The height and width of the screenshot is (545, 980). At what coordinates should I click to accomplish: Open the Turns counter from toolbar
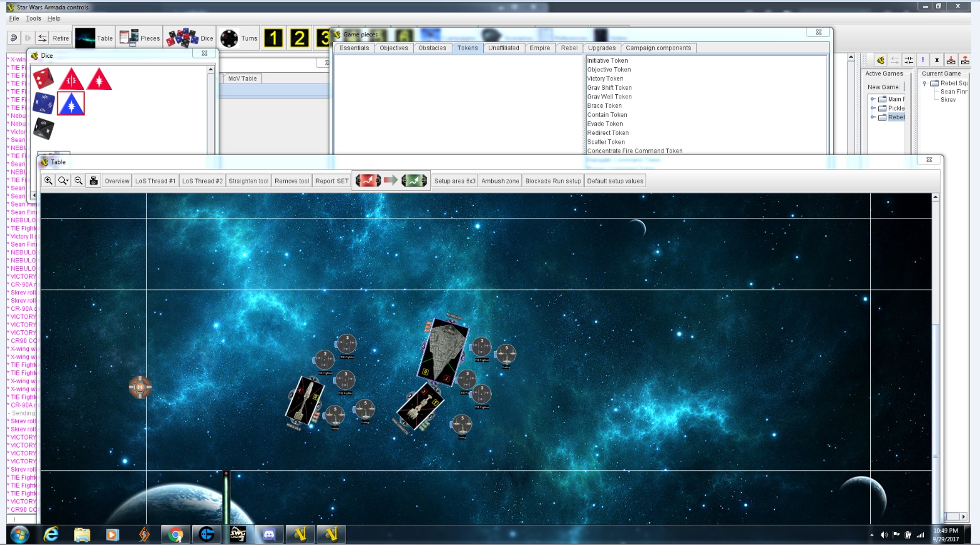pos(239,38)
